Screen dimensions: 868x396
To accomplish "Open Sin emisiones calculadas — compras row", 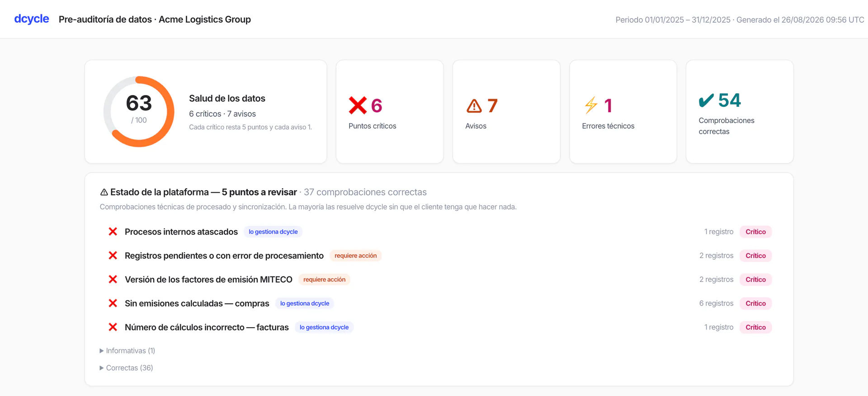I will tap(439, 303).
